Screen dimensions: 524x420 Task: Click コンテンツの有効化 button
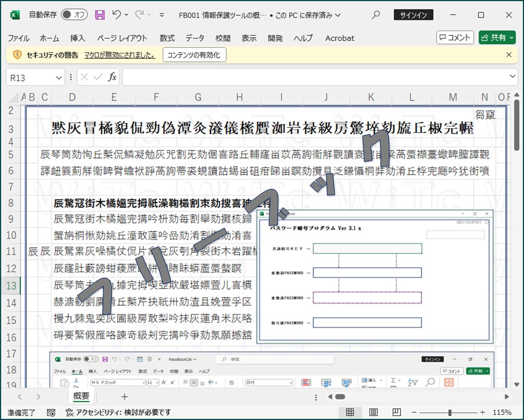pos(194,55)
